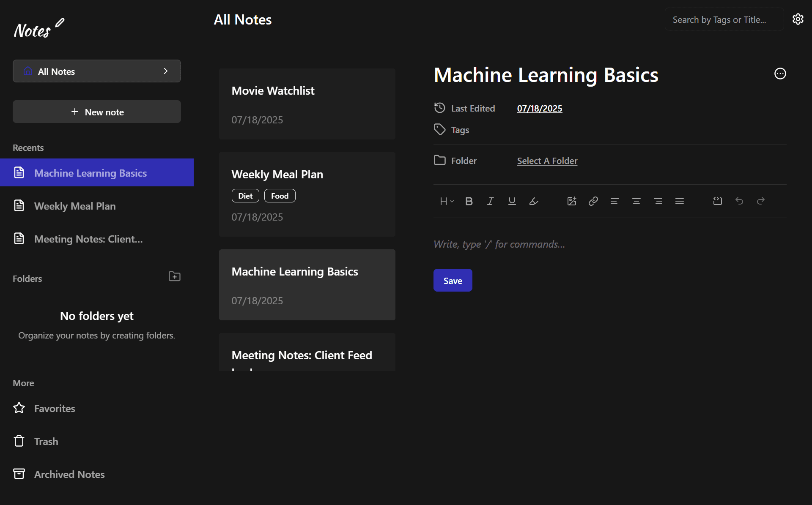Create a new folder with the add-folder icon
This screenshot has width=812, height=505.
(x=174, y=276)
